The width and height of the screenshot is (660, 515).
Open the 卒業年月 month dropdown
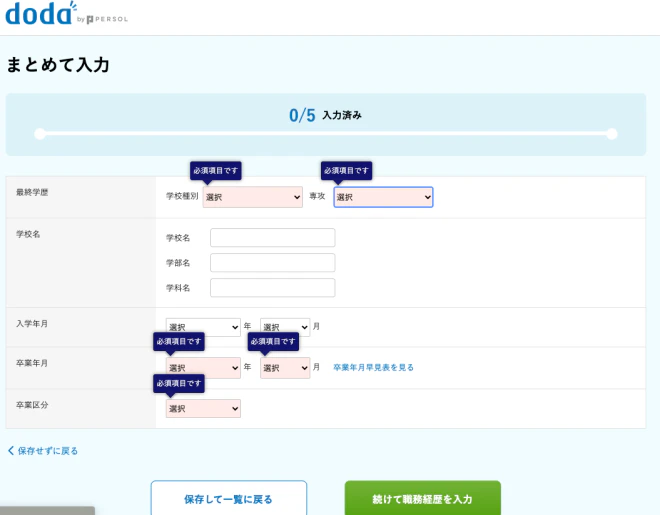(285, 368)
